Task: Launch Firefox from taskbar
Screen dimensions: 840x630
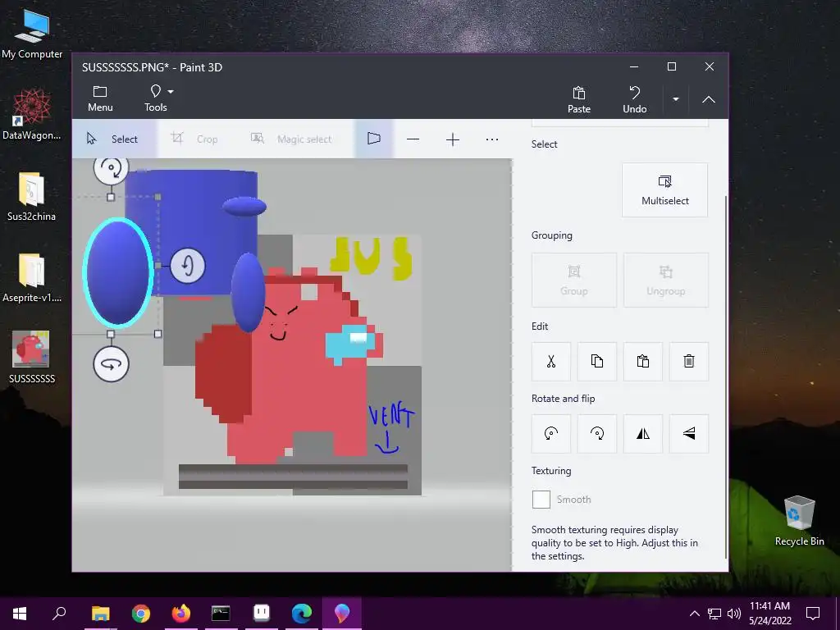Action: (x=181, y=613)
